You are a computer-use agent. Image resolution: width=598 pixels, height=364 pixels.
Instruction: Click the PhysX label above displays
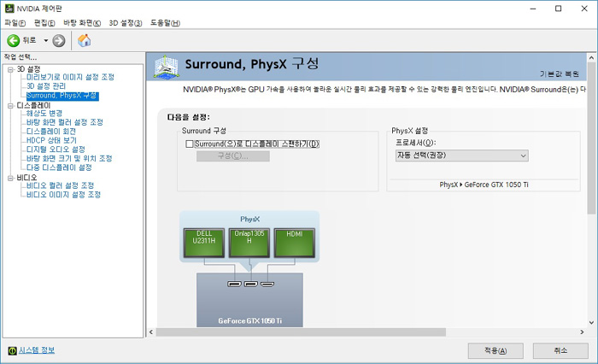tap(249, 220)
